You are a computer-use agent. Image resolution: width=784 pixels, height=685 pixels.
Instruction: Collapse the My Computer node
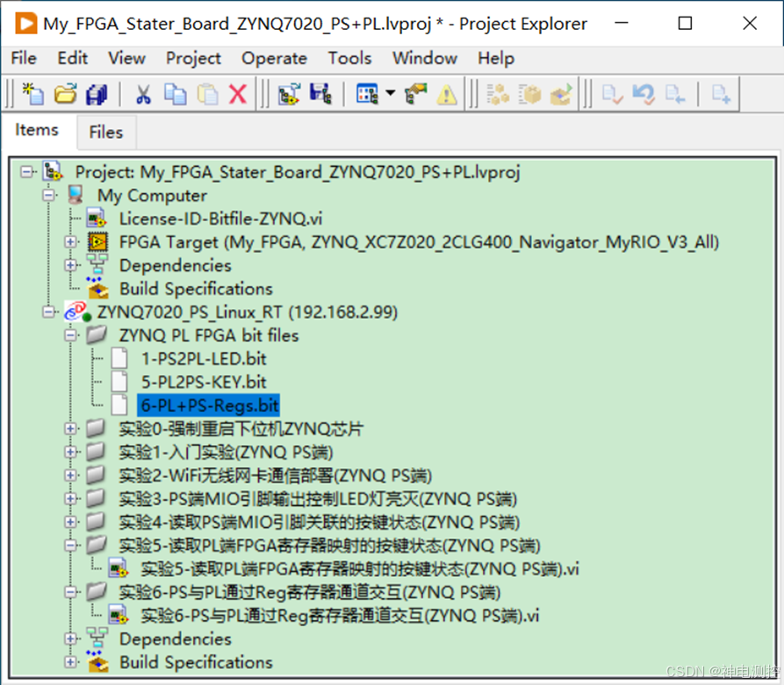[x=48, y=195]
